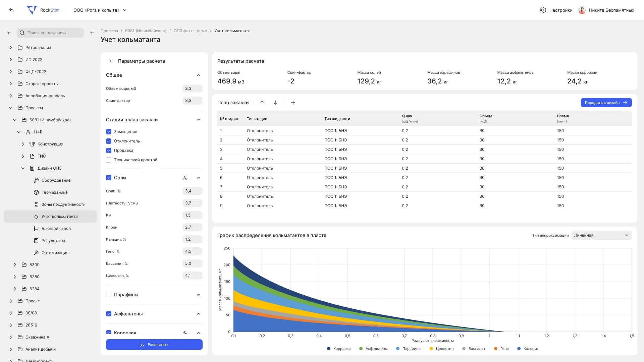Click formula icon next to Соли

(185, 178)
